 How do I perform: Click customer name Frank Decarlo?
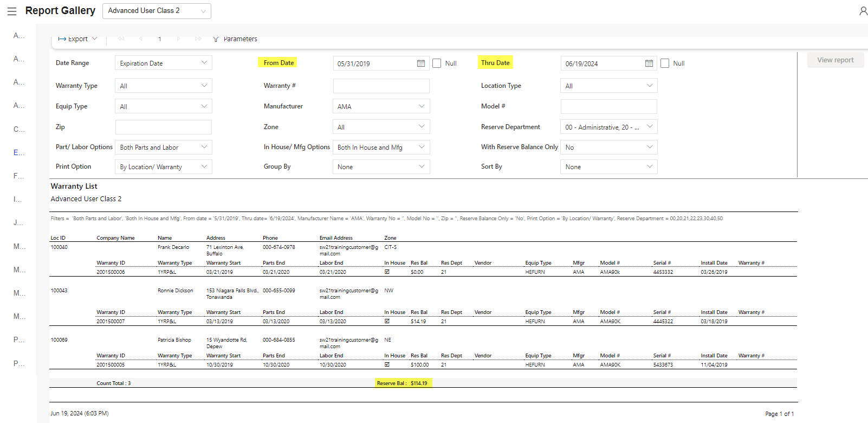coord(173,247)
